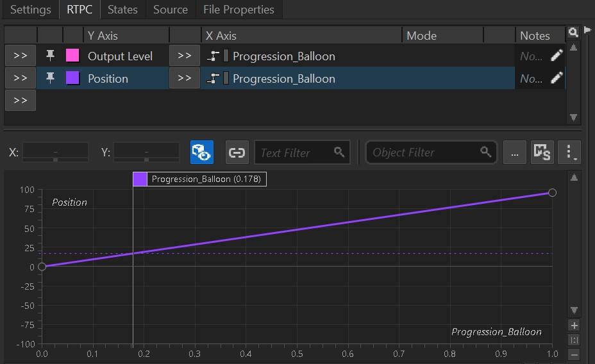This screenshot has width=595, height=364.
Task: Open the File Properties tab
Action: 239,10
